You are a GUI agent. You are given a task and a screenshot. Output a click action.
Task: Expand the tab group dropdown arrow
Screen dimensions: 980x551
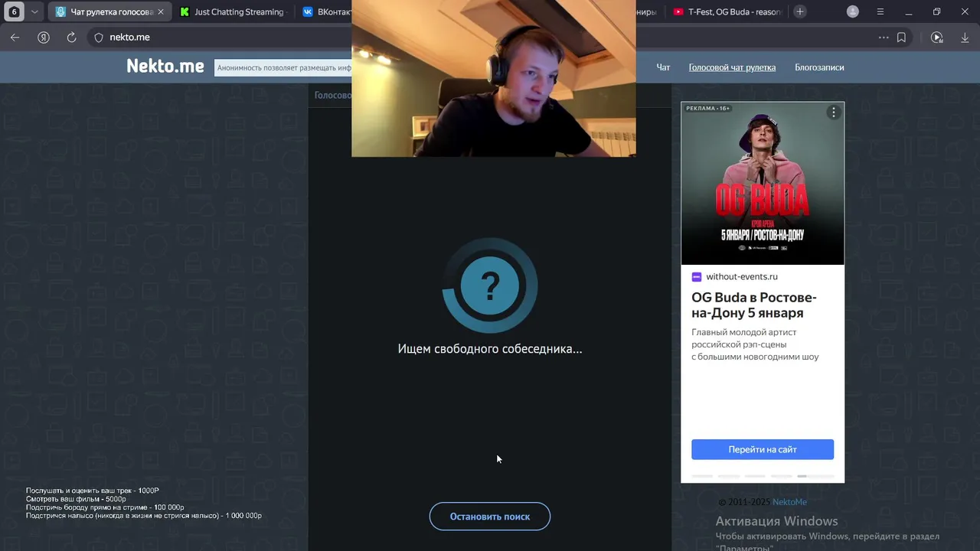34,12
